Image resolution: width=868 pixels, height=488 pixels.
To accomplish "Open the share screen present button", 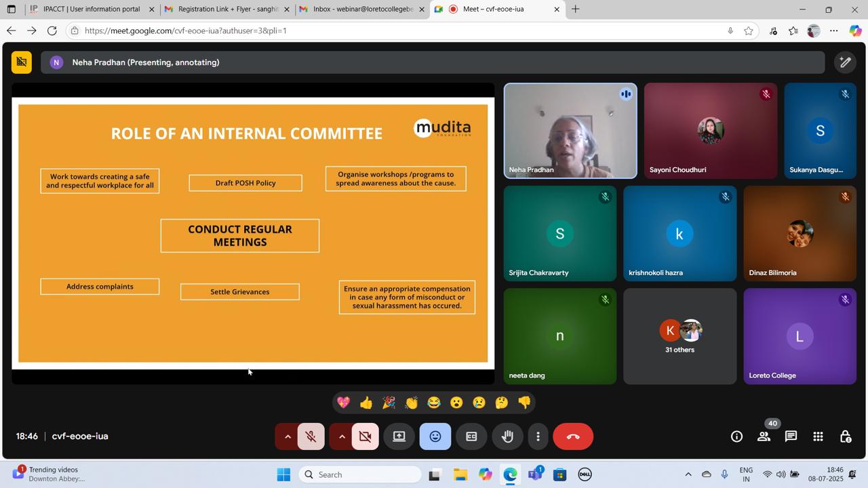I will pos(399,436).
